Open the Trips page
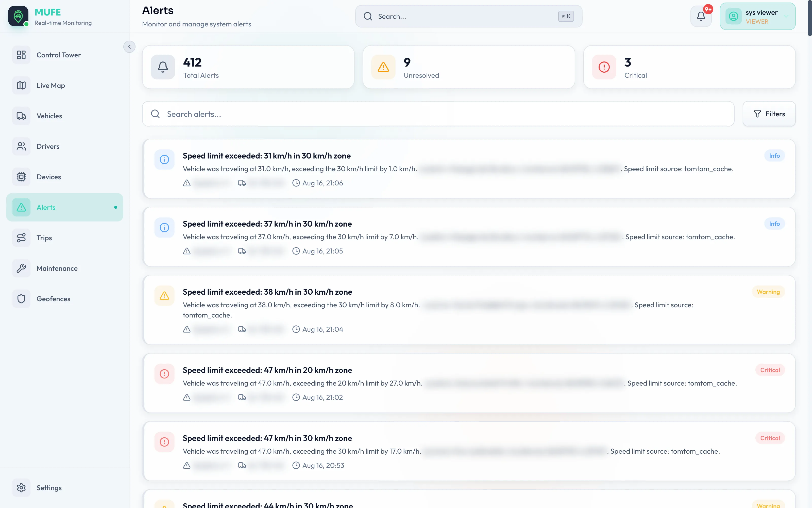812x508 pixels. click(65, 238)
